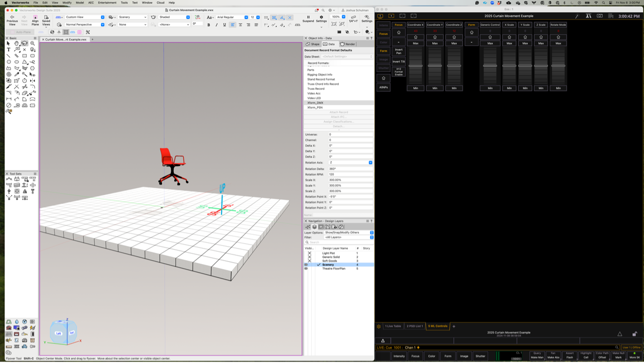This screenshot has width=644, height=363.
Task: Select the Rectangle tool
Action: (x=24, y=56)
